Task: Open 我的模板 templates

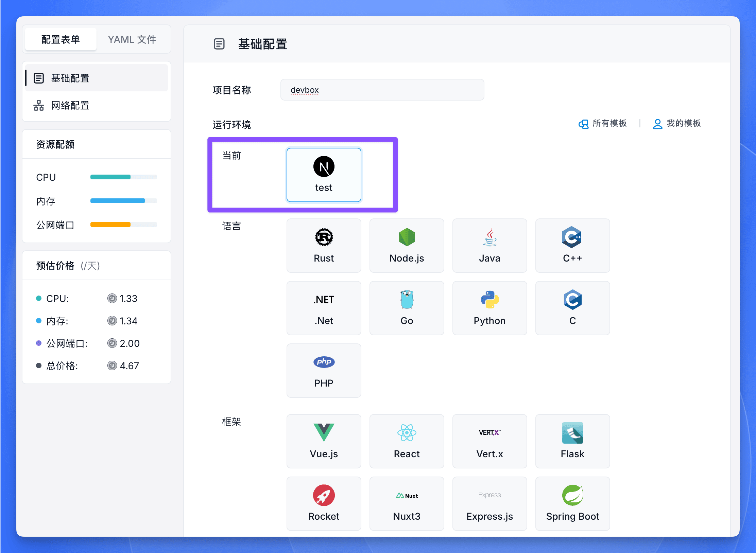Action: (676, 123)
